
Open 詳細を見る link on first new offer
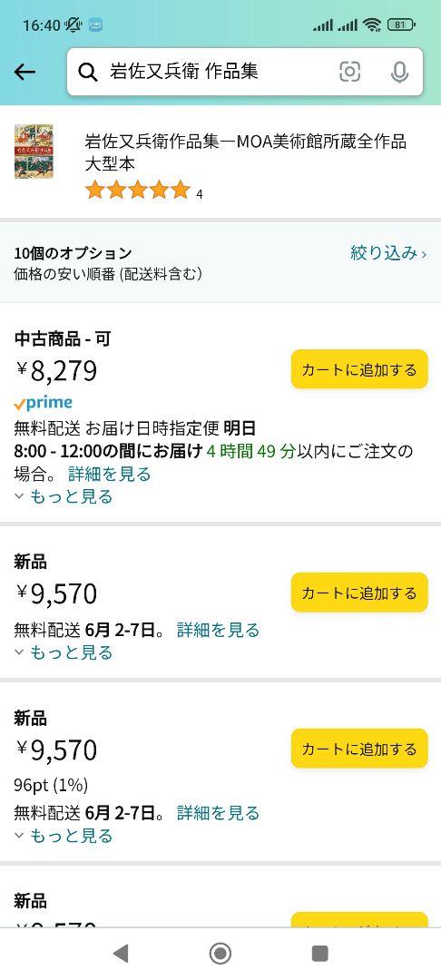pyautogui.click(x=218, y=630)
